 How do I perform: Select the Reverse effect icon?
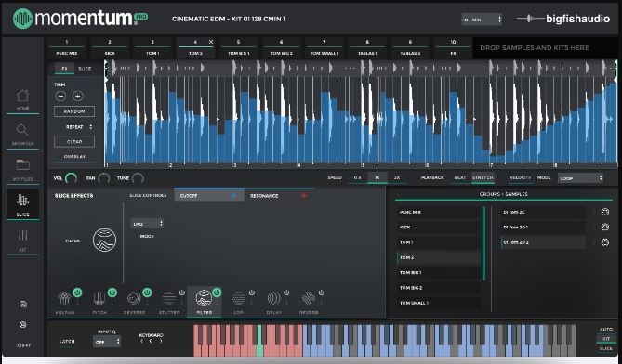tap(134, 298)
